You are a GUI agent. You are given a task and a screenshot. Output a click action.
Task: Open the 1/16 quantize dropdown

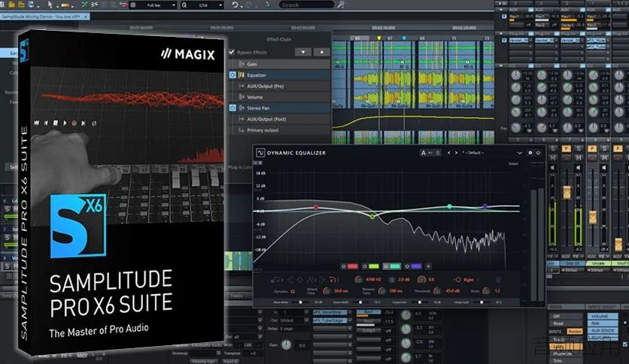pos(220,5)
